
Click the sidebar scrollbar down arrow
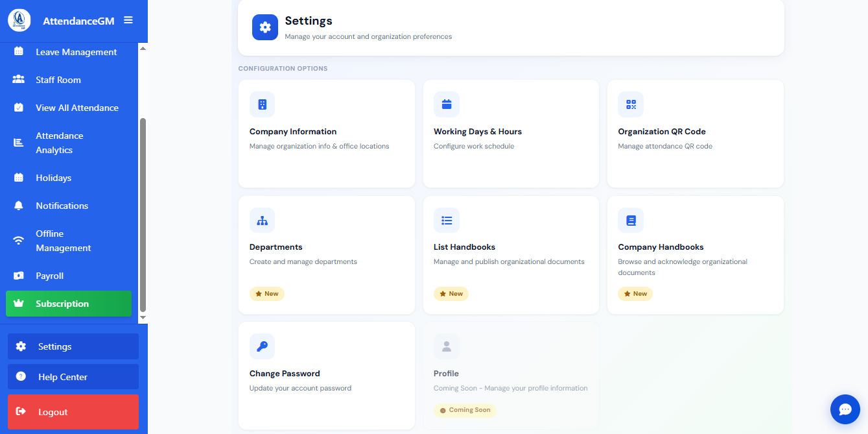pyautogui.click(x=143, y=318)
